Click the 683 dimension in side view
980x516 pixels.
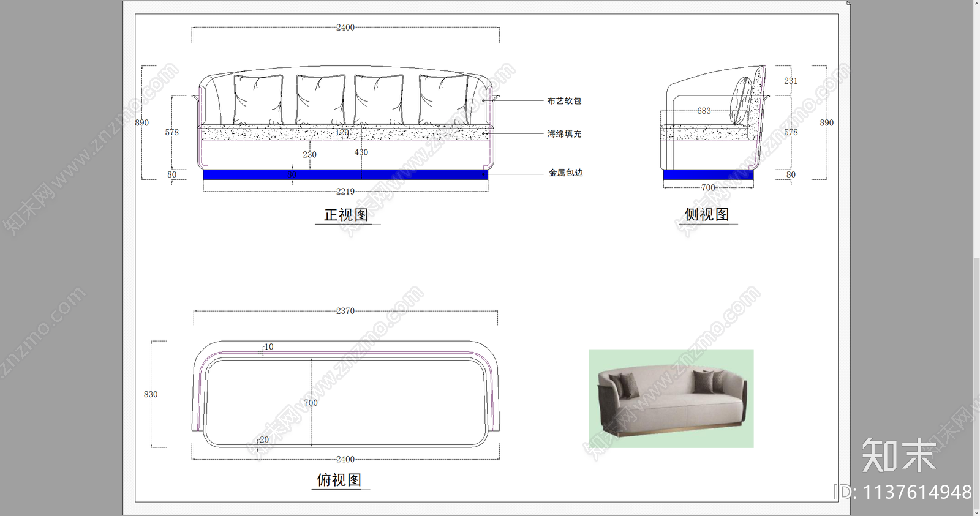coord(704,111)
